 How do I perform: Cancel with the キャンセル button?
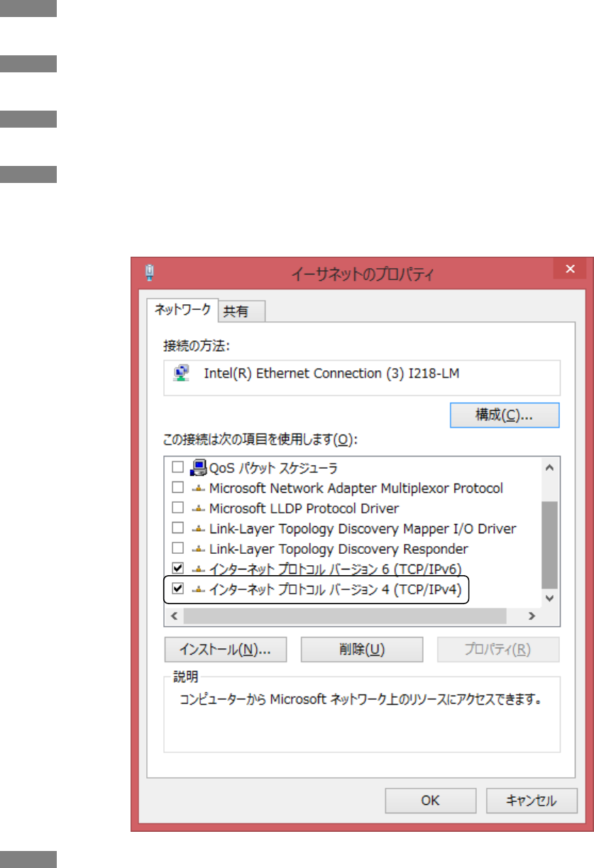(531, 801)
